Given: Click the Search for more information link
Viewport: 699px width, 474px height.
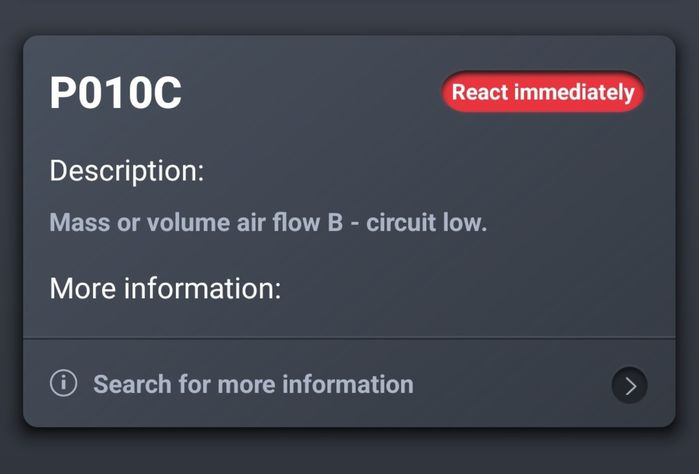Looking at the screenshot, I should click(253, 384).
